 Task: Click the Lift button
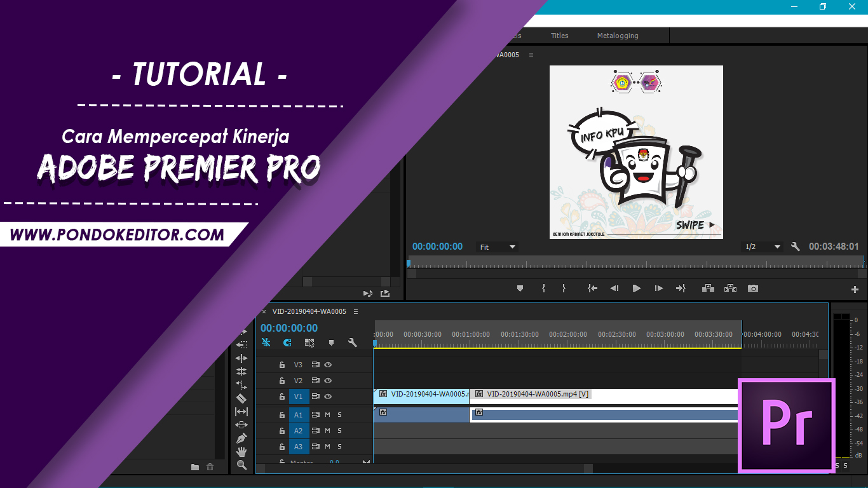click(708, 288)
